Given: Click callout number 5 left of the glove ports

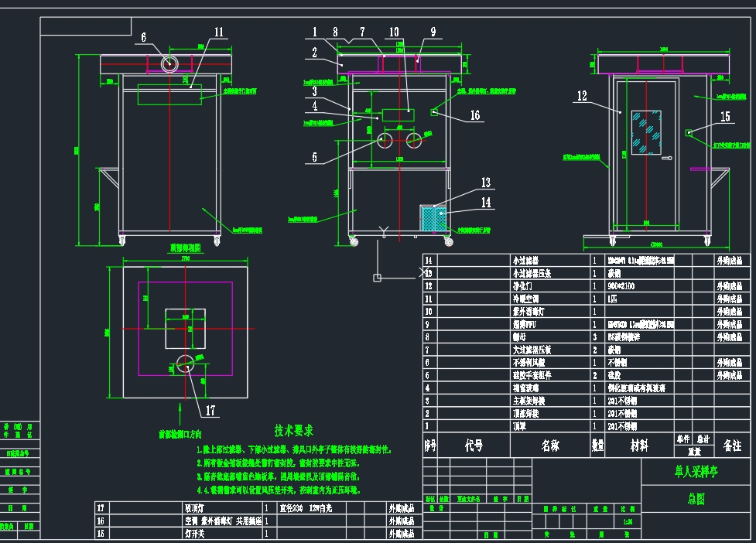Looking at the screenshot, I should click(x=314, y=157).
